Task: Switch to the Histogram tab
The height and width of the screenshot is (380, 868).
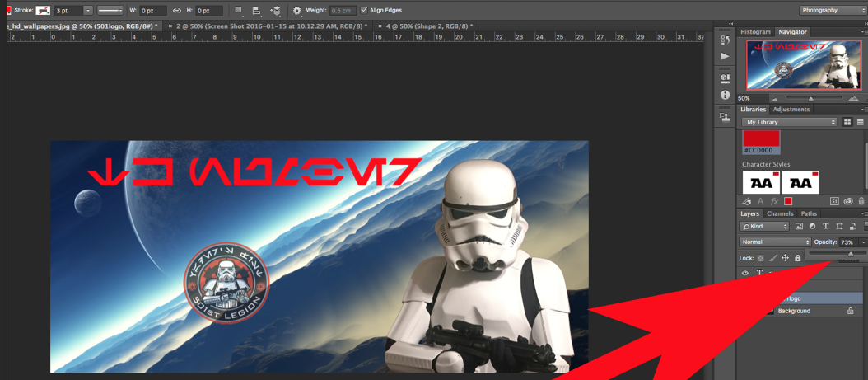Action: (x=756, y=32)
